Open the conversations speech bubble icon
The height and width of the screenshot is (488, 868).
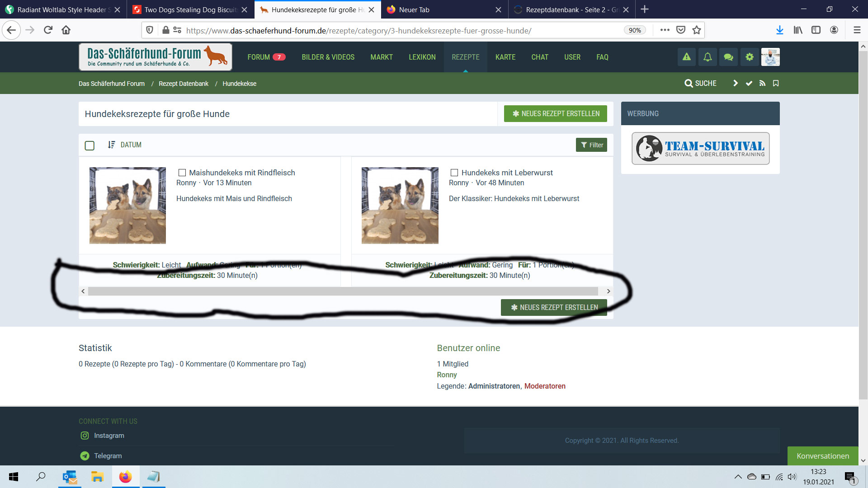pyautogui.click(x=728, y=57)
